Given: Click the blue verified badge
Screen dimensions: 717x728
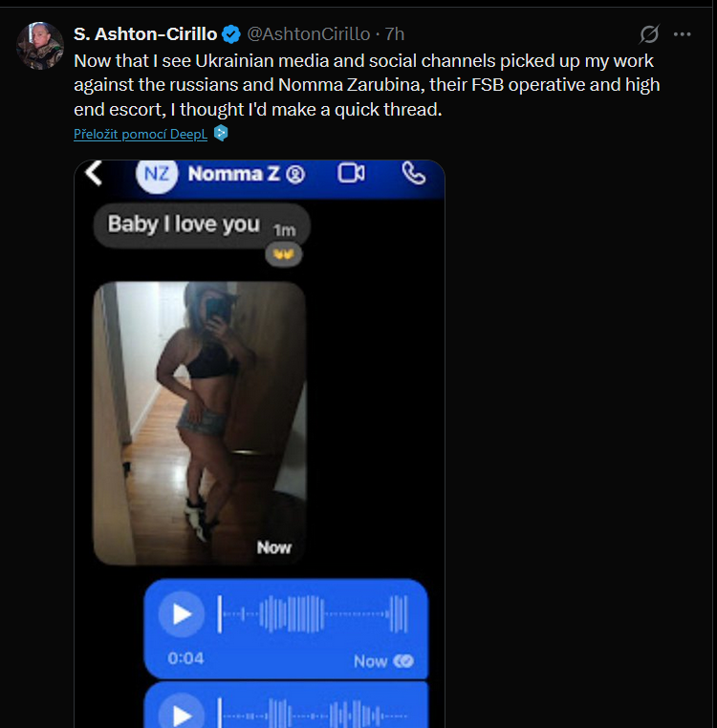Looking at the screenshot, I should pyautogui.click(x=231, y=34).
